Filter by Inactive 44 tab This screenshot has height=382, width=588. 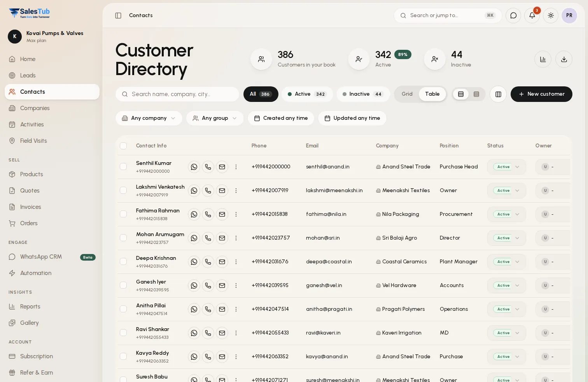(363, 94)
